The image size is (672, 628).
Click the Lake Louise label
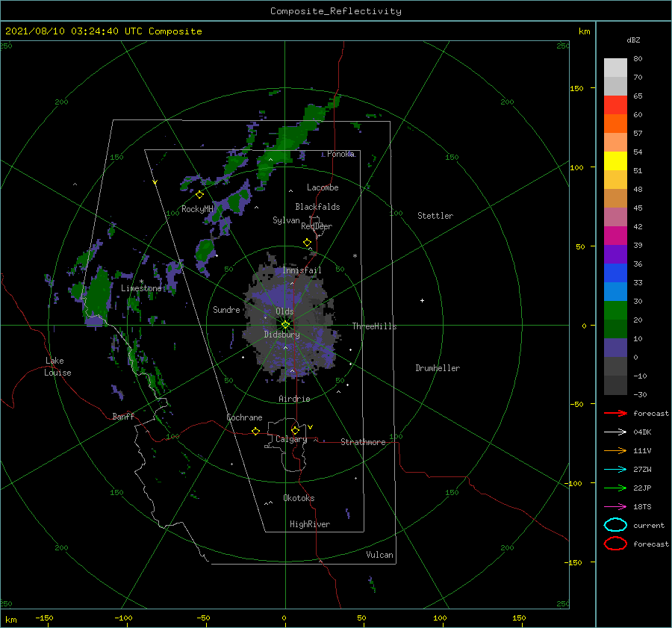[57, 367]
